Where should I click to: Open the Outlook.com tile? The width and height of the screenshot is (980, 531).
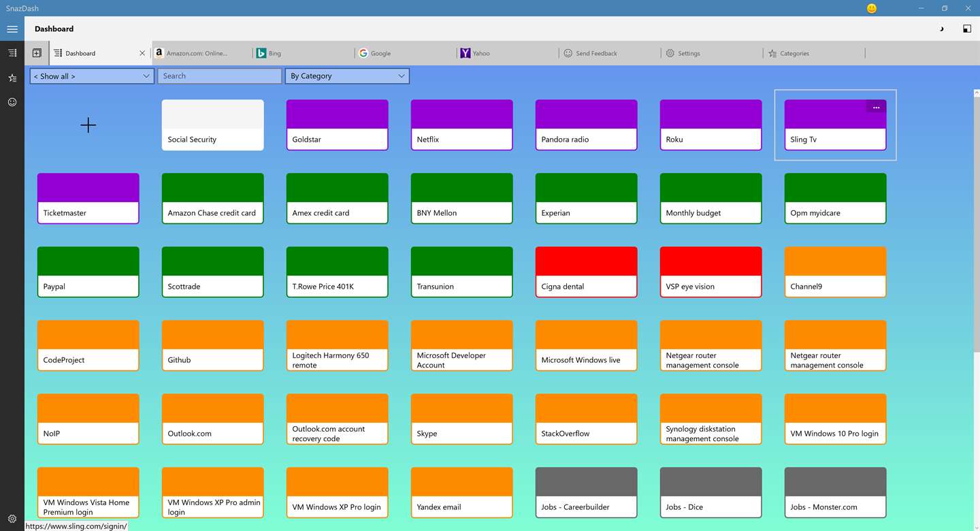pos(213,419)
